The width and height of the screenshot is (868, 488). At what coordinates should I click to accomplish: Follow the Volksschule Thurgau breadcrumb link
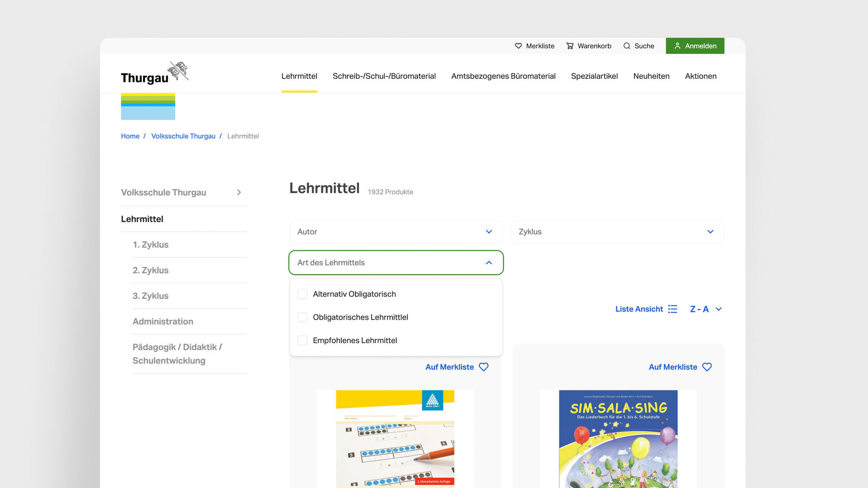pyautogui.click(x=183, y=136)
